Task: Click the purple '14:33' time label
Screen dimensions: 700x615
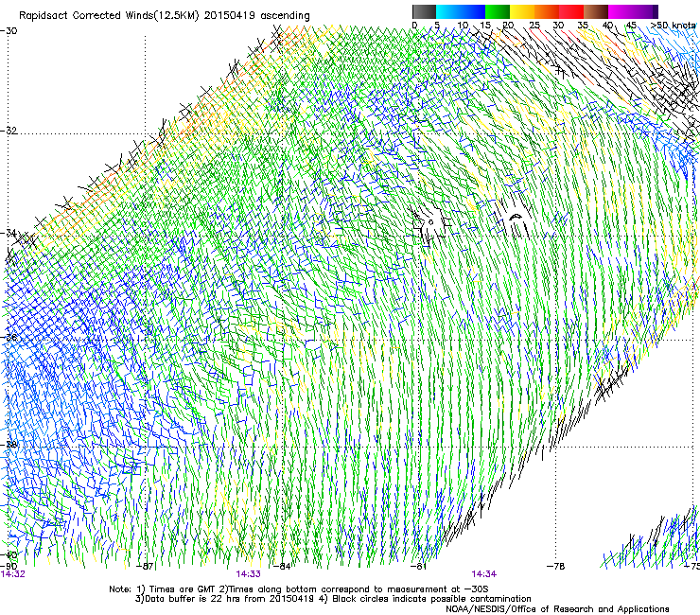Action: coord(248,574)
